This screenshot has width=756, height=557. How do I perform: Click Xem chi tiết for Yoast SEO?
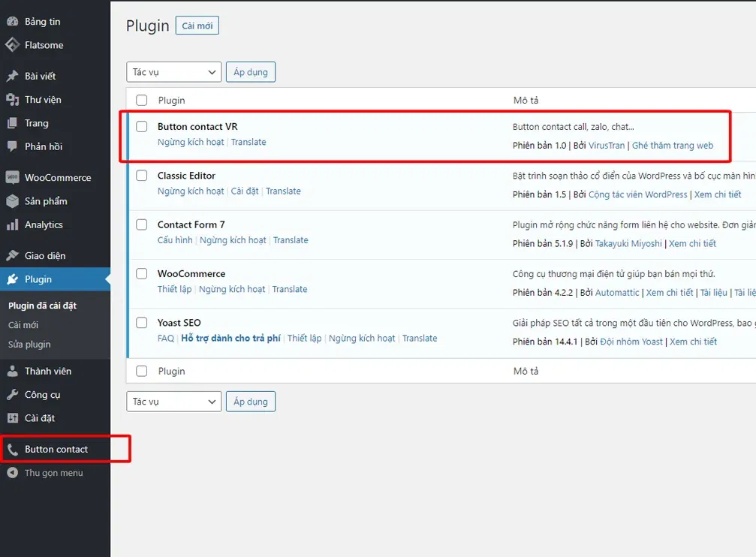point(694,342)
